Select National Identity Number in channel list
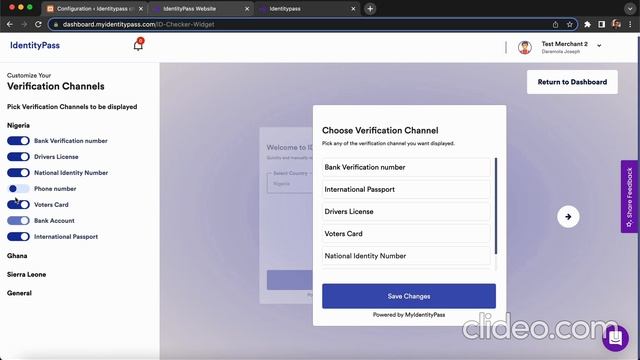This screenshot has height=360, width=640. (x=406, y=256)
